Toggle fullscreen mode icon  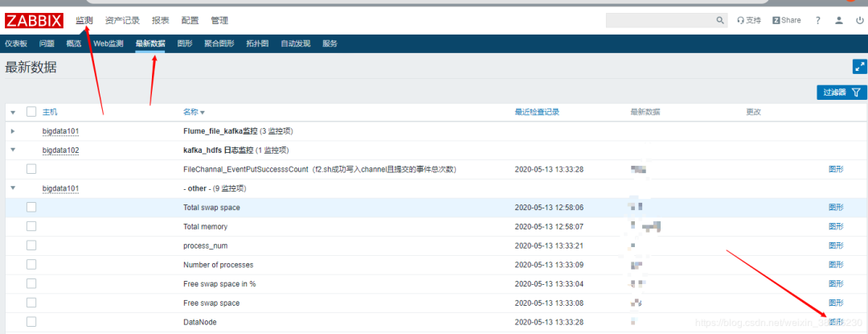pyautogui.click(x=860, y=67)
